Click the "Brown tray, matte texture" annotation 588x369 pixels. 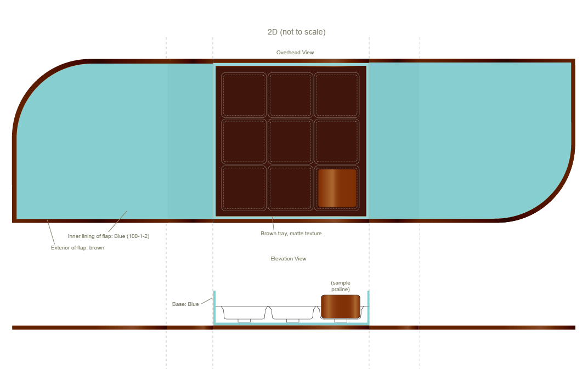pos(291,233)
